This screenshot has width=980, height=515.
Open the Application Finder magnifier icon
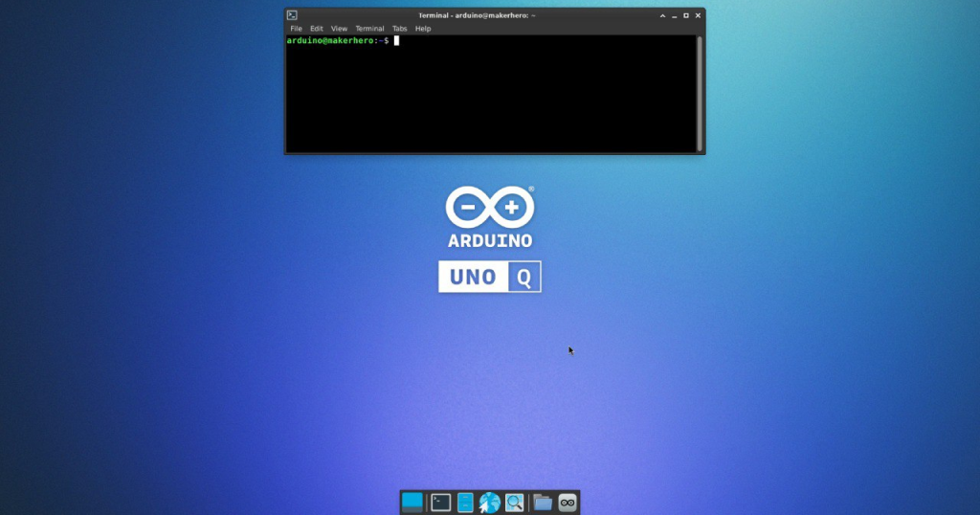(514, 503)
